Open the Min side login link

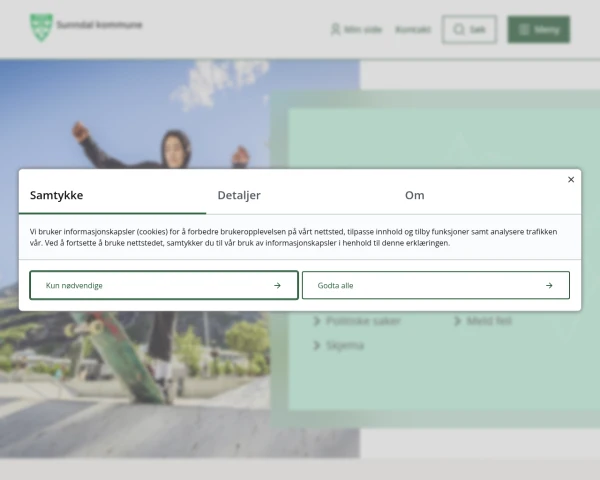356,29
